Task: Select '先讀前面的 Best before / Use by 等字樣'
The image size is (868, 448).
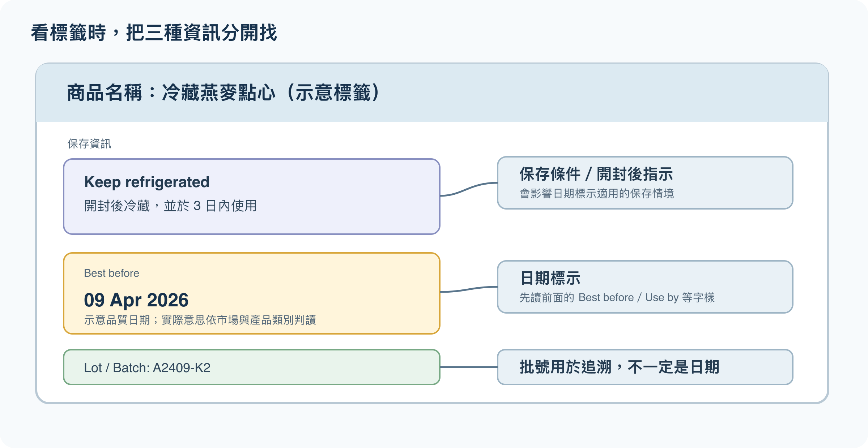Action: pyautogui.click(x=617, y=298)
